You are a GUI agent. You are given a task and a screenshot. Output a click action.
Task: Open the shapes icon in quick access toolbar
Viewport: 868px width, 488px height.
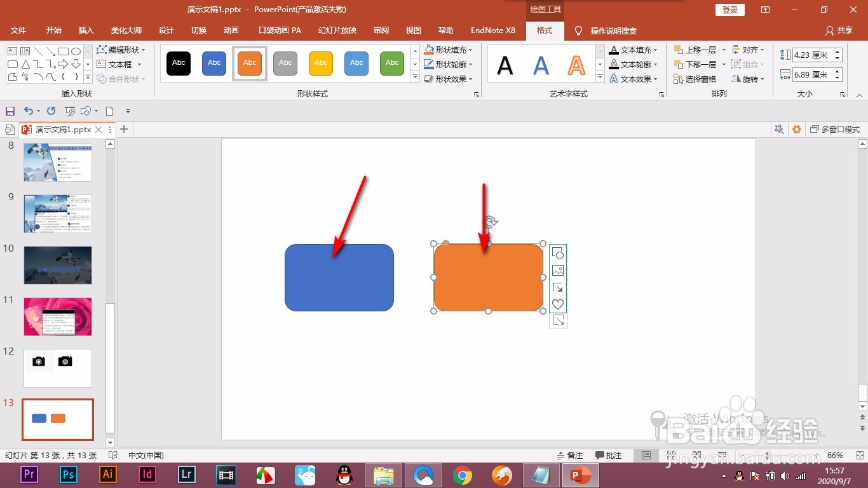coord(86,111)
